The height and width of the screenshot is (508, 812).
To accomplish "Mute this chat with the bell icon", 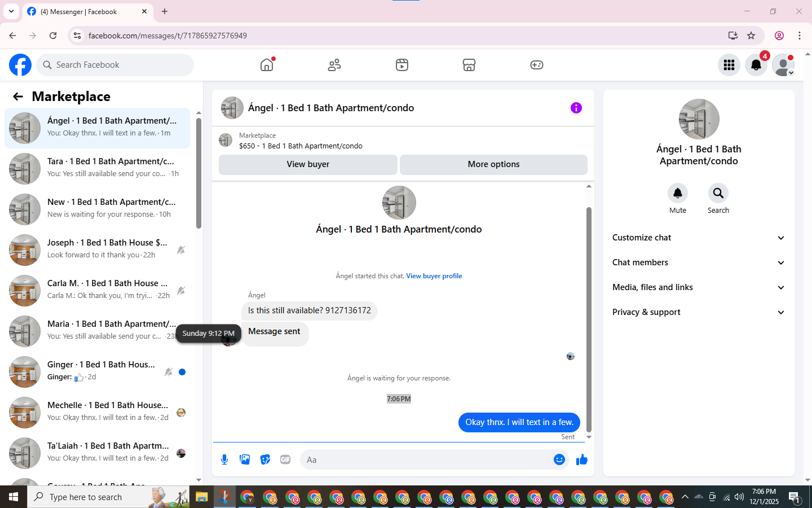I will 678,193.
